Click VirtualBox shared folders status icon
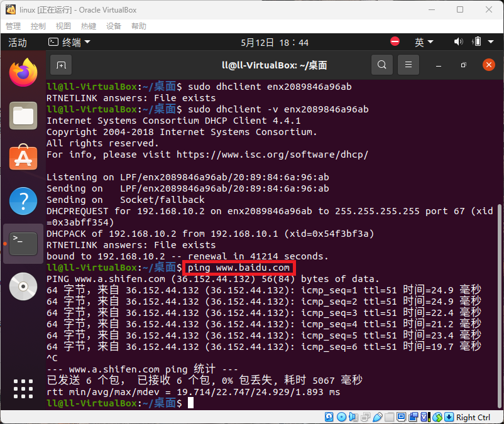This screenshot has width=504, height=424. coord(389,417)
